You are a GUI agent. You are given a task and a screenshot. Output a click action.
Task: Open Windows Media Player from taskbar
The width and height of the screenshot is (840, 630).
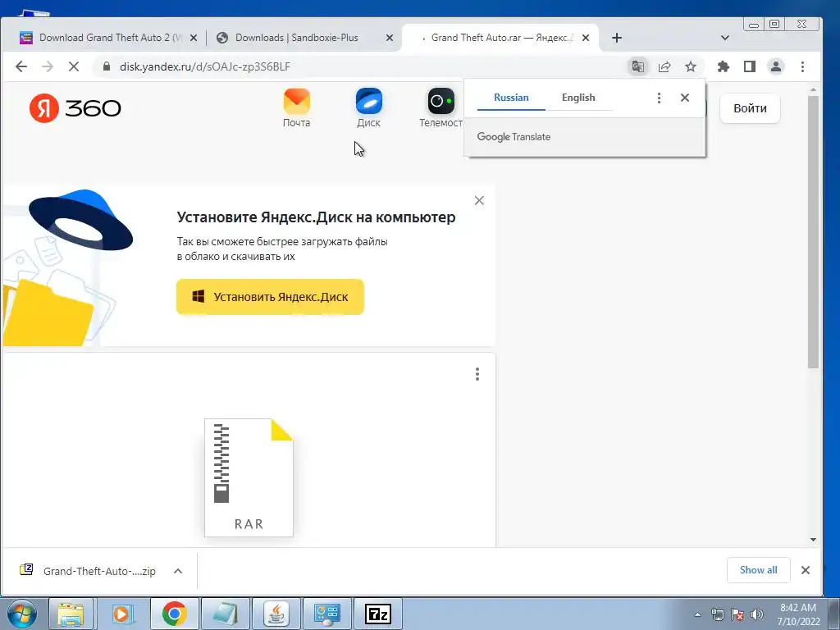tap(123, 614)
